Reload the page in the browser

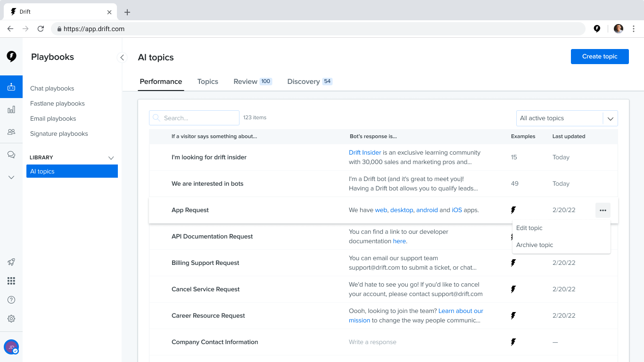pyautogui.click(x=41, y=29)
